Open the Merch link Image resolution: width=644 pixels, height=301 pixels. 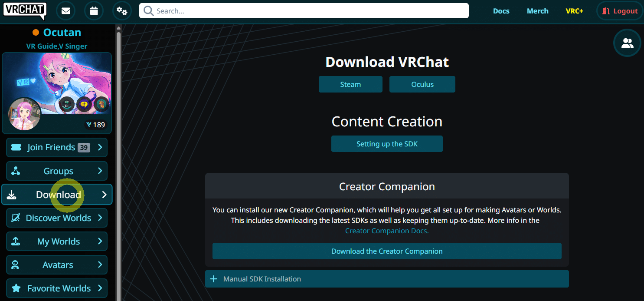pos(537,11)
